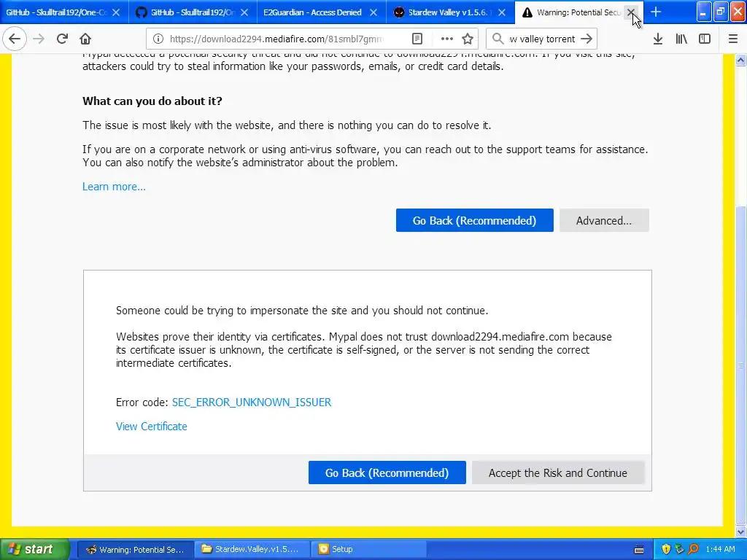Close the Warning Potential Security tab
The image size is (747, 560).
click(x=631, y=12)
